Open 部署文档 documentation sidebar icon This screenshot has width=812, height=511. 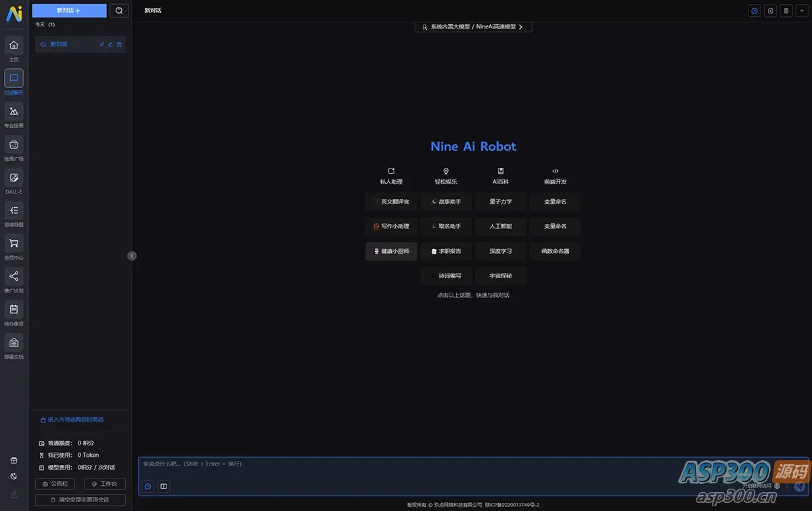coord(14,342)
